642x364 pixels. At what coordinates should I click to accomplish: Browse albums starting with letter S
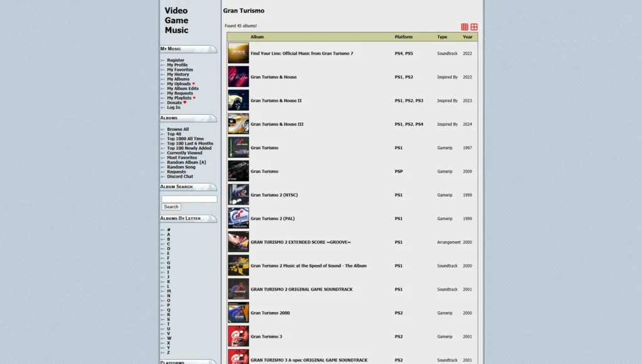pyautogui.click(x=168, y=320)
